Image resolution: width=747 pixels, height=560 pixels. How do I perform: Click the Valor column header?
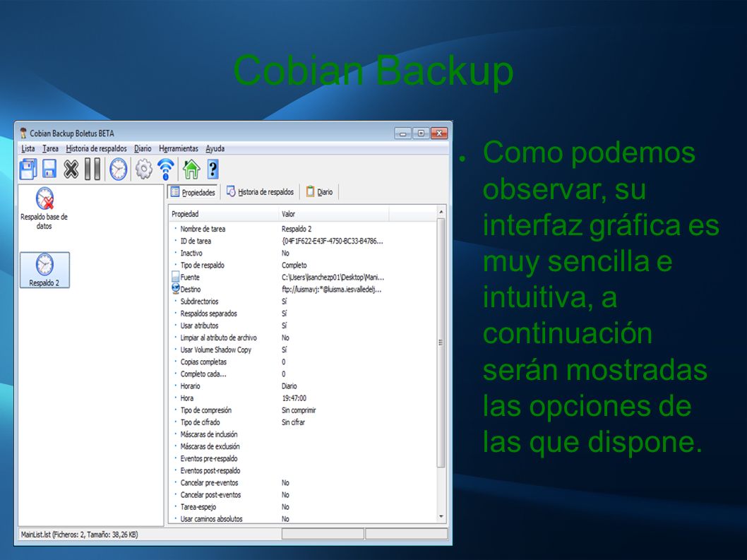(x=334, y=214)
